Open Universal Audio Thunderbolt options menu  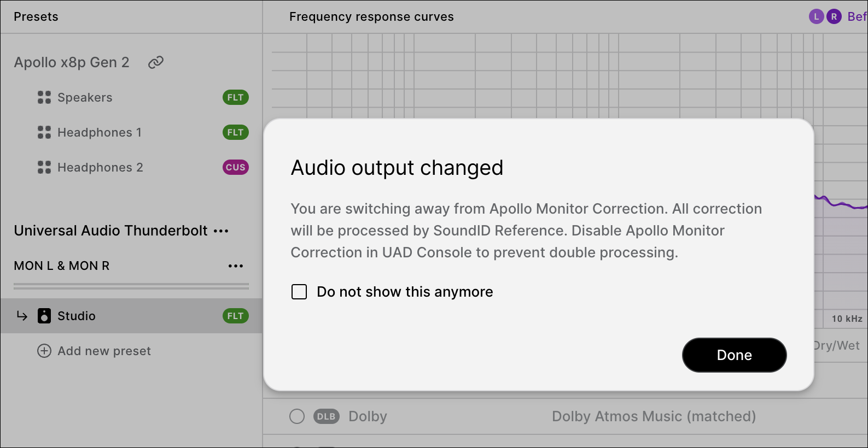point(221,231)
